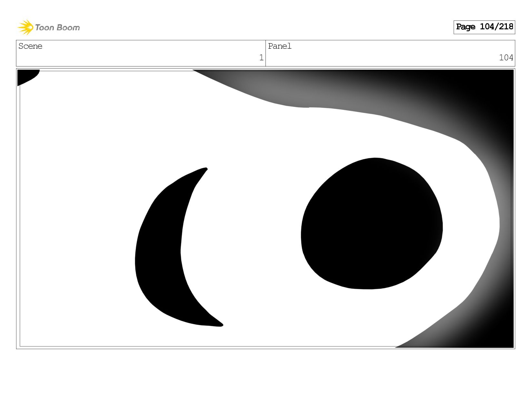Click the storyboard panel thumbnail image
532x411 pixels.
click(265, 209)
